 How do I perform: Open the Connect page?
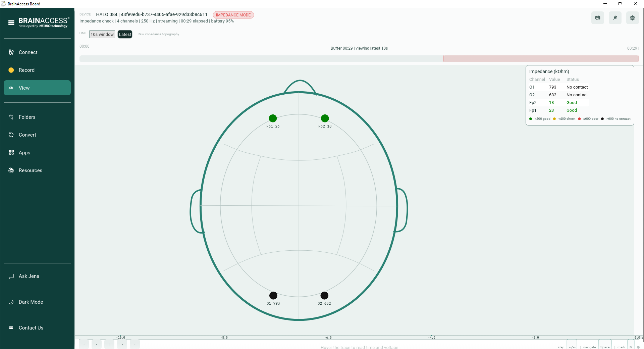[37, 52]
